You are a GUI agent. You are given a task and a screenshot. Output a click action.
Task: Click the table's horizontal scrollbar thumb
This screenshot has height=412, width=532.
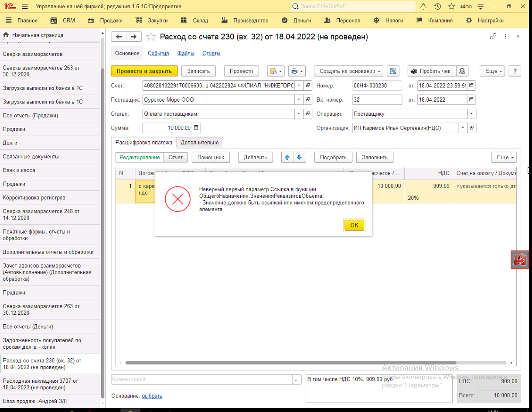[290, 363]
